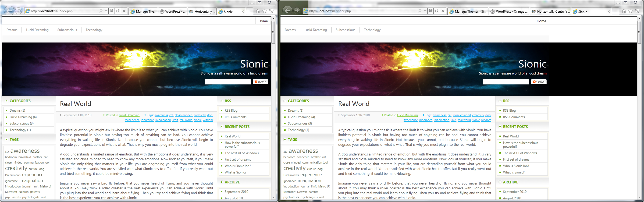The image size is (644, 202).
Task: Click the Forward arrow in the left browser window
Action: pos(19,11)
